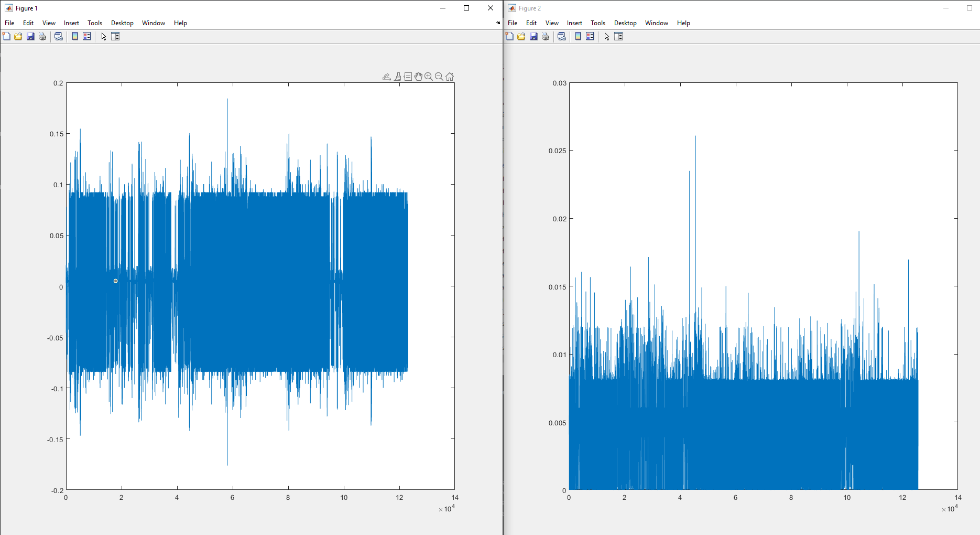
Task: Click Insert Colorbar icon in Figure 2 toolbar
Action: click(x=578, y=36)
